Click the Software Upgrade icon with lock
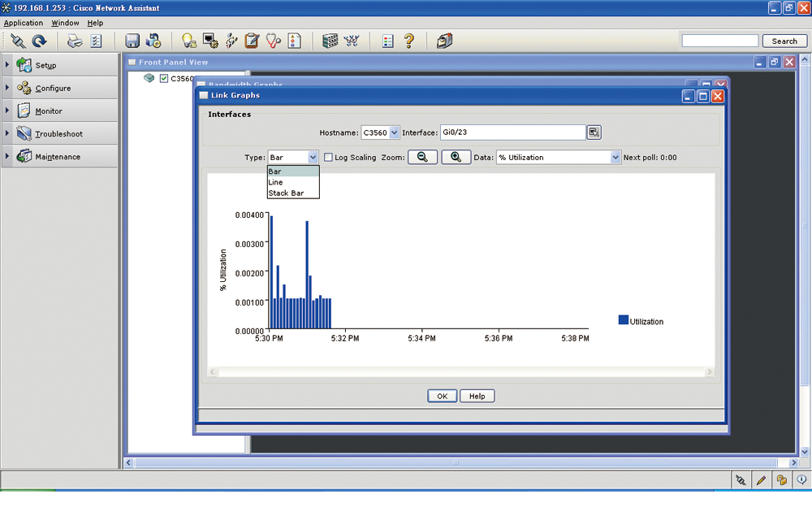 [x=153, y=41]
